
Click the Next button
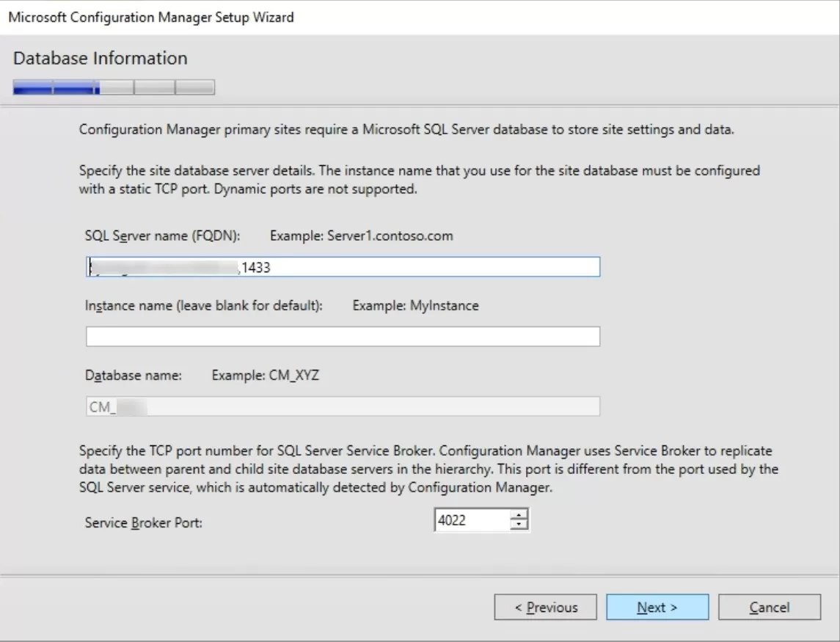point(657,607)
